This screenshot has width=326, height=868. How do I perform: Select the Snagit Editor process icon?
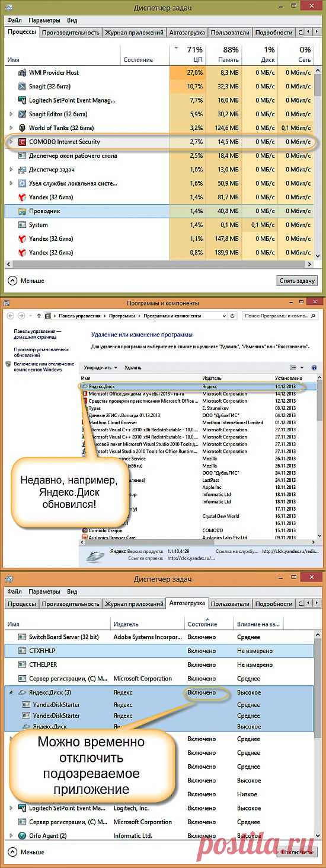pyautogui.click(x=23, y=114)
